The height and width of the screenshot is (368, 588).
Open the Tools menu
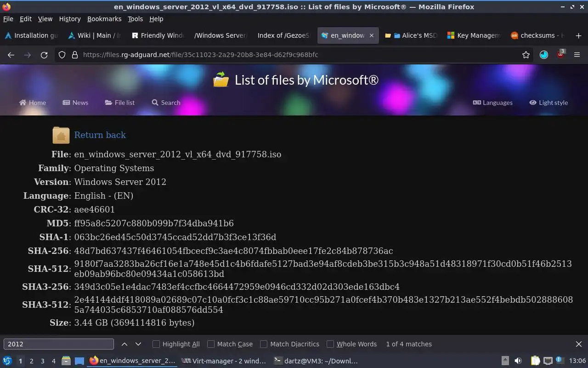(x=136, y=19)
